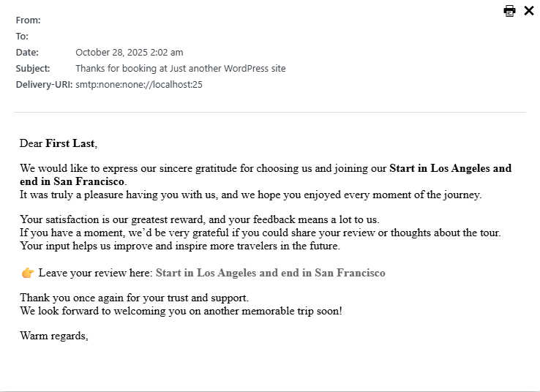This screenshot has width=540, height=392.
Task: Click the smtp localhost:25 delivery address
Action: (139, 85)
